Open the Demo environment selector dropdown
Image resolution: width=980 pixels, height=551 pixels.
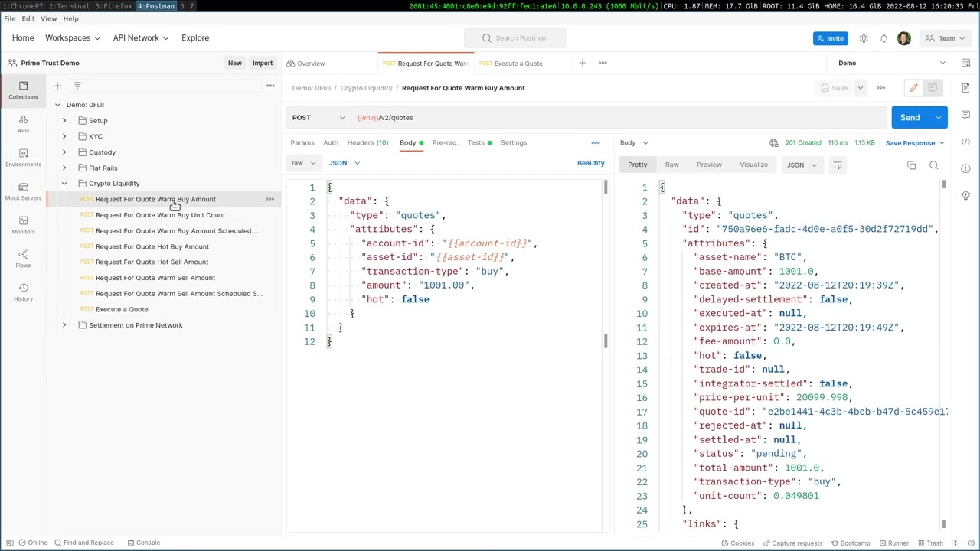point(891,63)
